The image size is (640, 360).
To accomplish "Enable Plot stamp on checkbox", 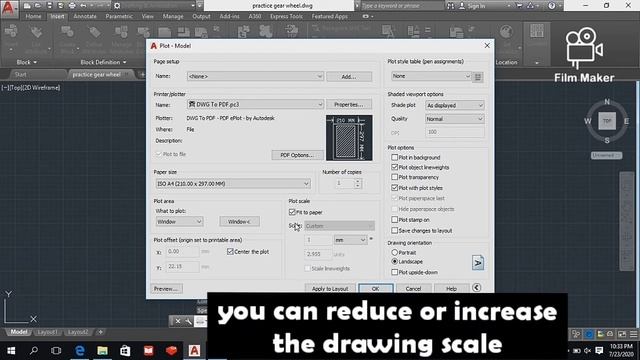I will (x=394, y=220).
